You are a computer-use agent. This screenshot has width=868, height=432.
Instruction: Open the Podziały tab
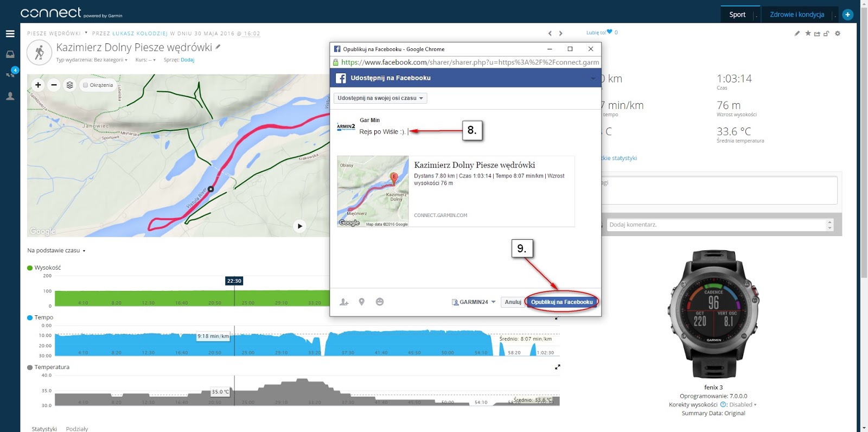(77, 428)
